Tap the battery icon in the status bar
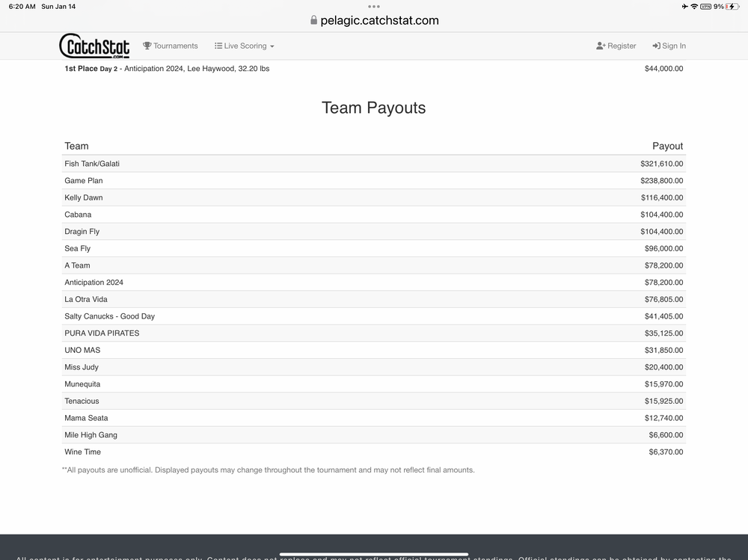 pyautogui.click(x=731, y=6)
